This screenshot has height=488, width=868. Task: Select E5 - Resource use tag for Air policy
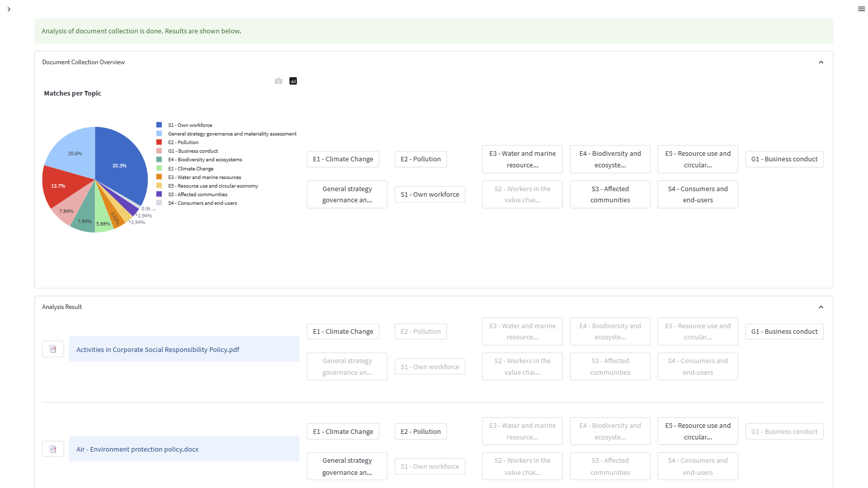(x=697, y=431)
